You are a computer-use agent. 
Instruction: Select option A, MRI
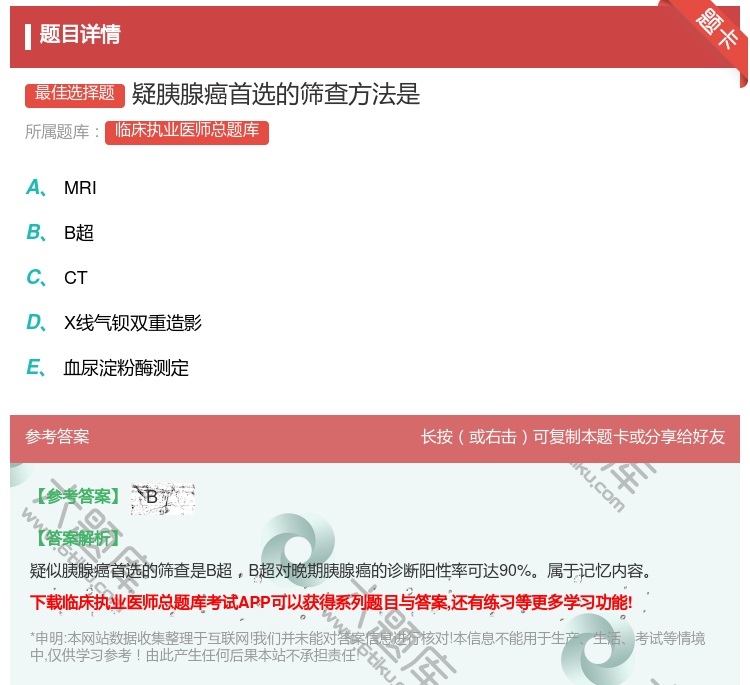[x=61, y=188]
